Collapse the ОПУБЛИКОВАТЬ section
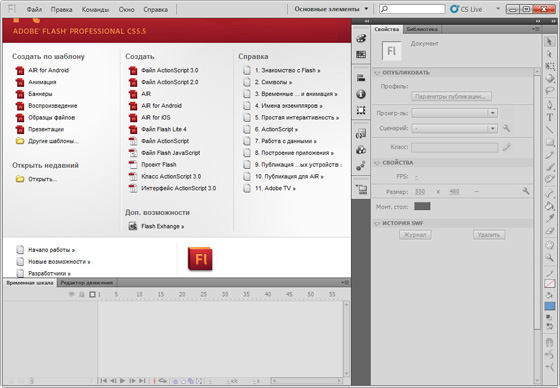This screenshot has width=560, height=388. (377, 73)
